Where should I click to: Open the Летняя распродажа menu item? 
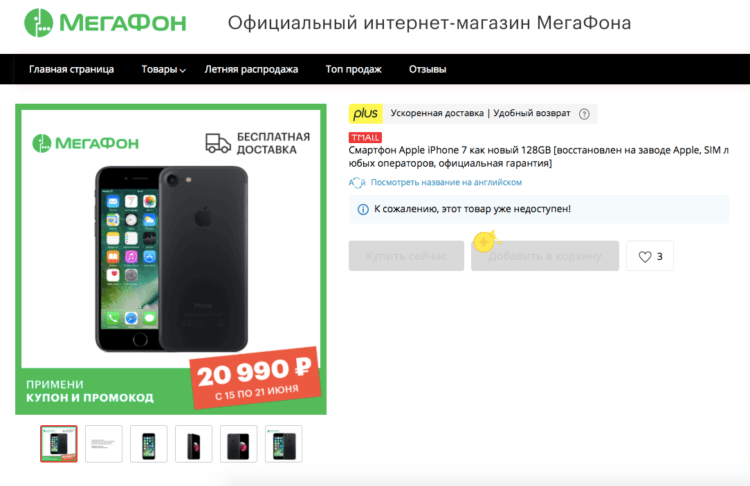click(251, 69)
